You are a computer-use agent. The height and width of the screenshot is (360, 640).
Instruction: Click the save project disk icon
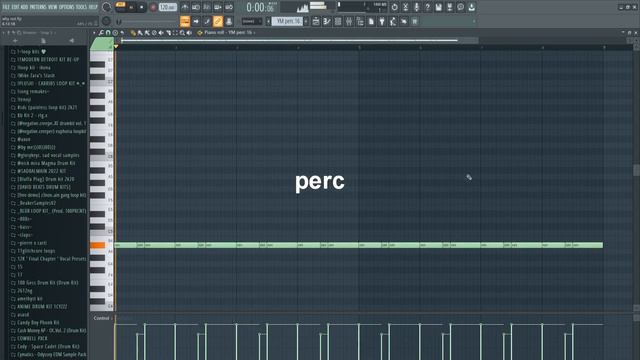pyautogui.click(x=438, y=7)
